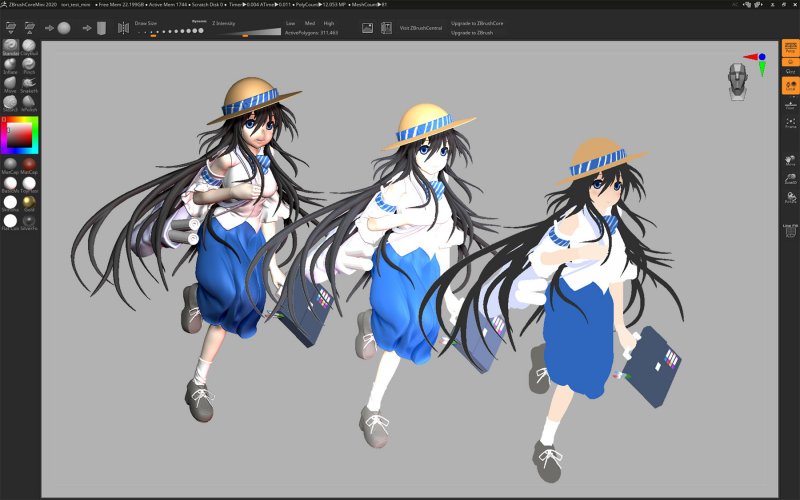Image resolution: width=800 pixels, height=500 pixels.
Task: Select the SnakeHook brush
Action: [x=29, y=84]
